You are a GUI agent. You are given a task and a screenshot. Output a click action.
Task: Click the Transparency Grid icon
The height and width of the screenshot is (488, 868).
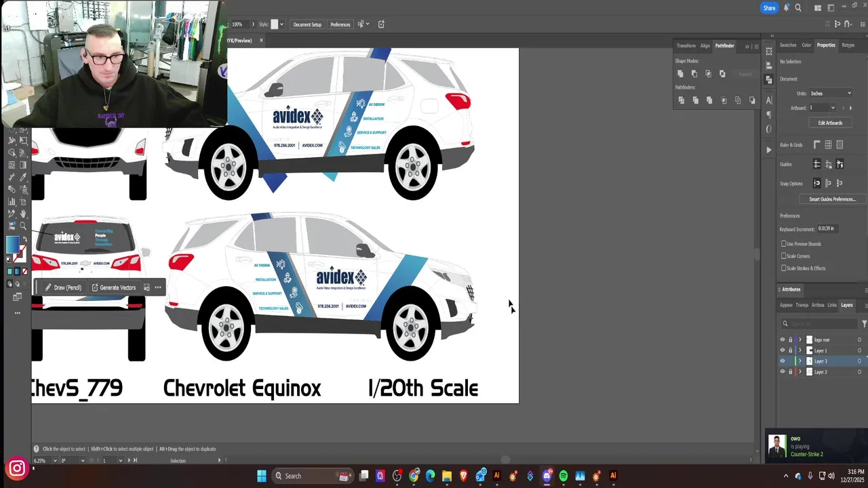point(840,144)
